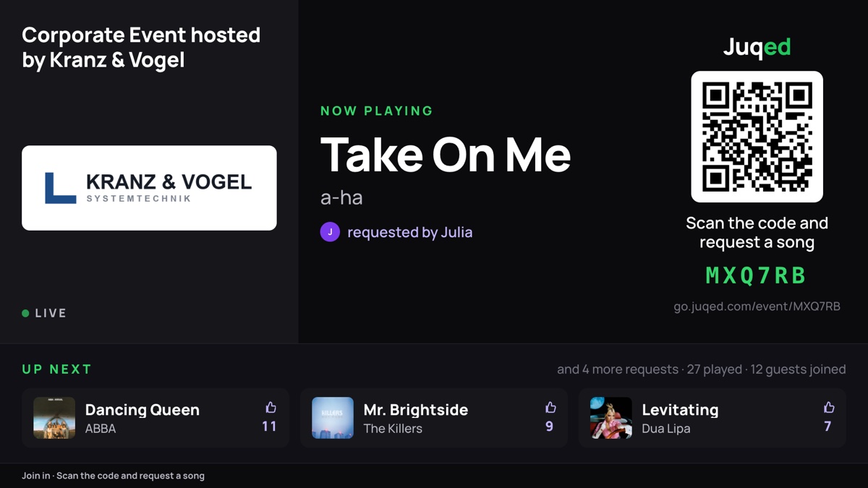Click the QR code

757,137
